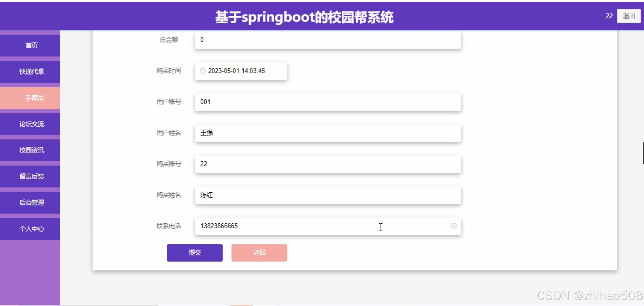Viewport: 644px width, 306px height.
Task: Select the 购买账号 input showing 22
Action: (328, 164)
